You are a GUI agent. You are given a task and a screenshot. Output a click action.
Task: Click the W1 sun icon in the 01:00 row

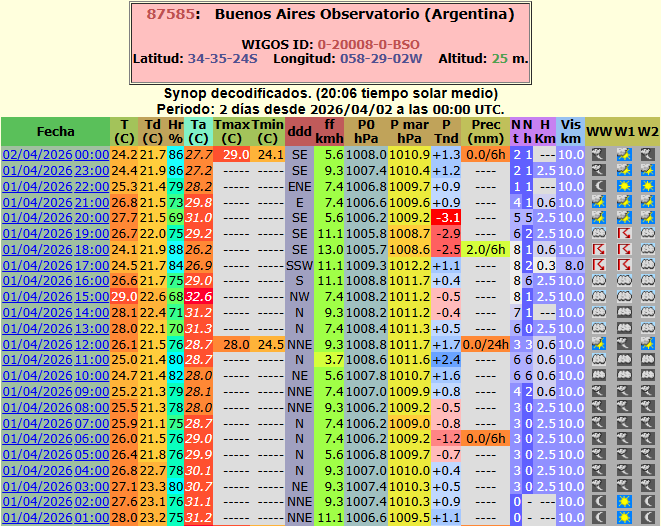click(x=624, y=518)
